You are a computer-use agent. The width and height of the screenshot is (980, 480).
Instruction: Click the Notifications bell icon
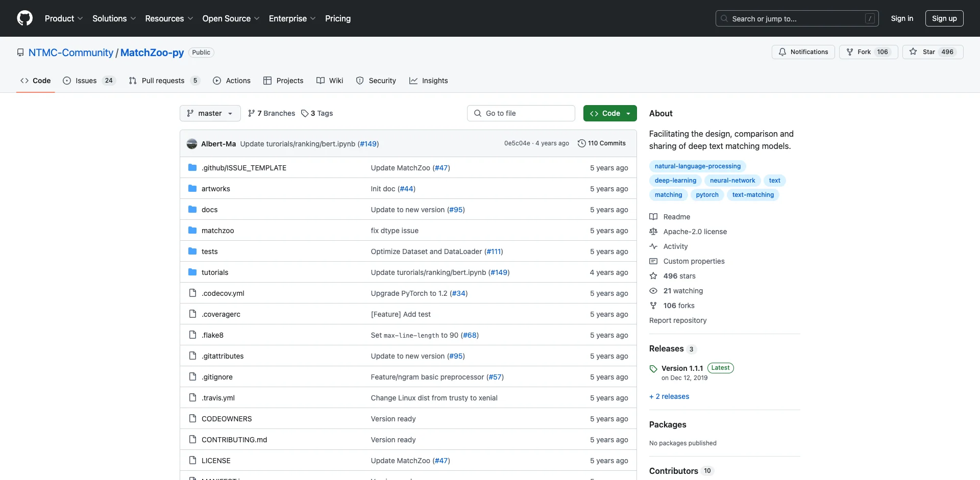782,52
